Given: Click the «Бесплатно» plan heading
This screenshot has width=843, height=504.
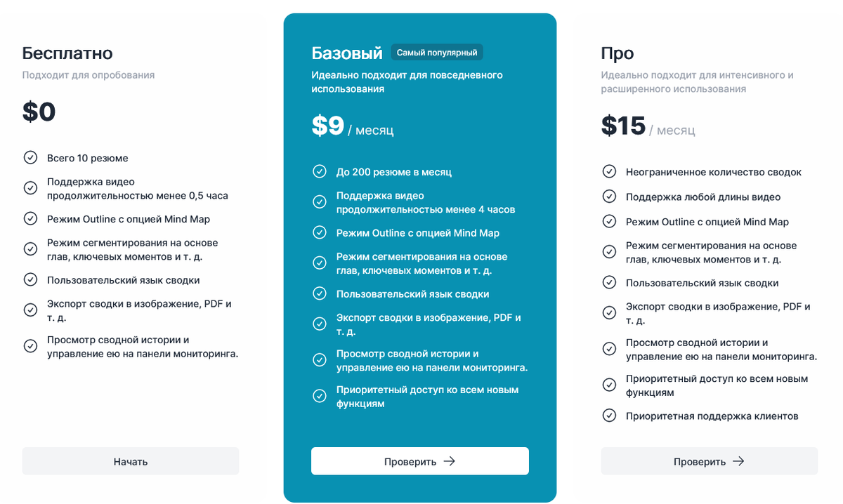Looking at the screenshot, I should pyautogui.click(x=67, y=53).
